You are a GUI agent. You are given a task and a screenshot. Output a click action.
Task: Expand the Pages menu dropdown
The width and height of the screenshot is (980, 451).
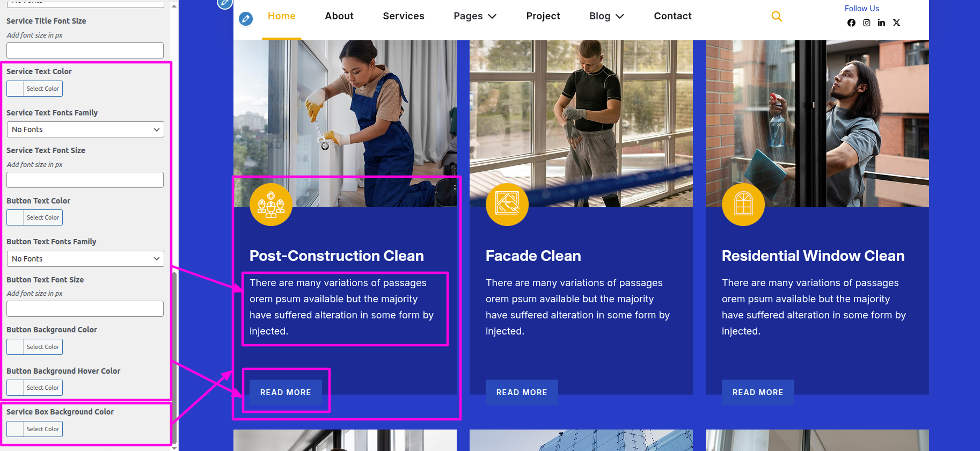pyautogui.click(x=475, y=16)
